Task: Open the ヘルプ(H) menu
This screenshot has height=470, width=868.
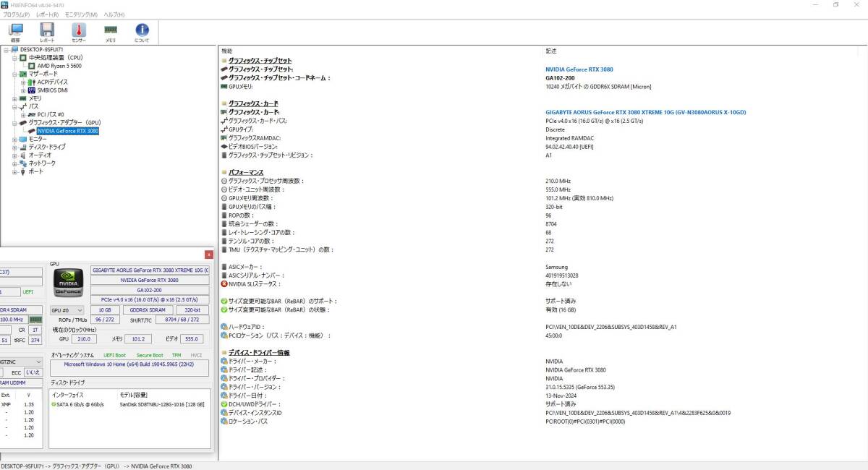Action: pos(114,14)
